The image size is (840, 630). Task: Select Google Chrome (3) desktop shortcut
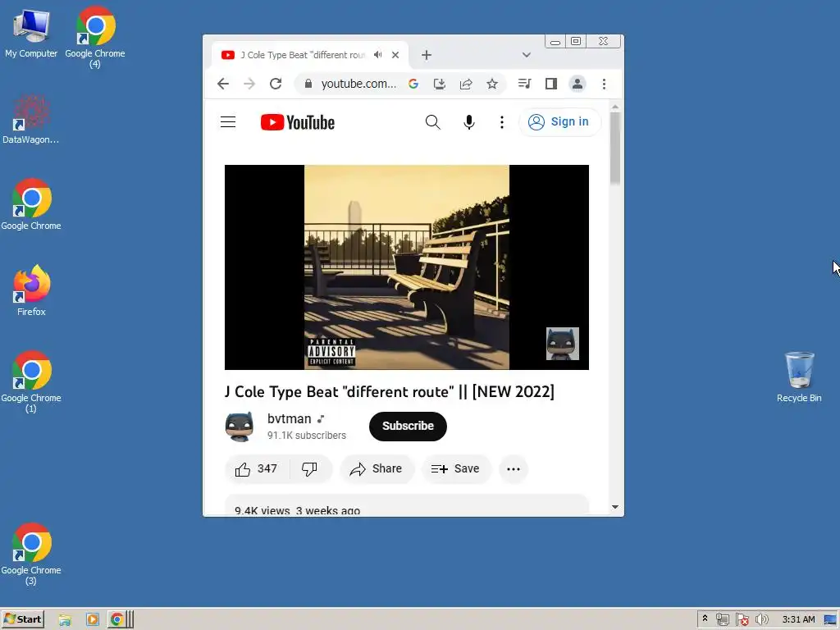tap(31, 554)
